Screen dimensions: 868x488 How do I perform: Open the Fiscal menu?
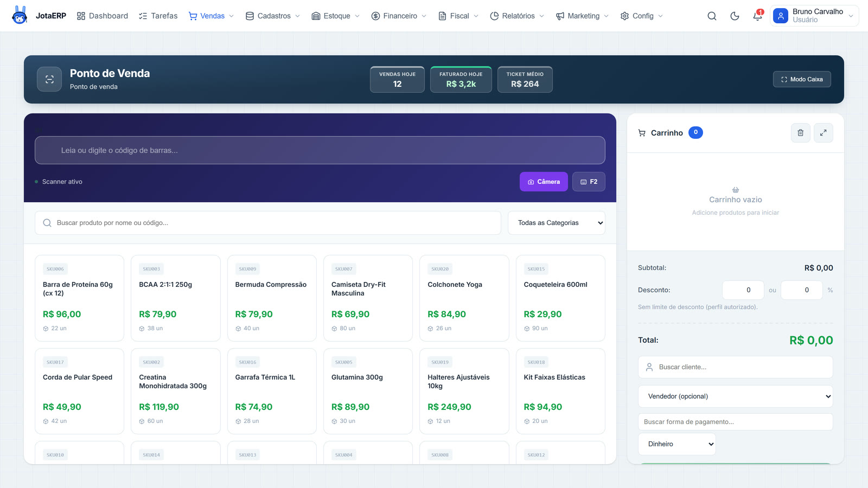pos(458,16)
